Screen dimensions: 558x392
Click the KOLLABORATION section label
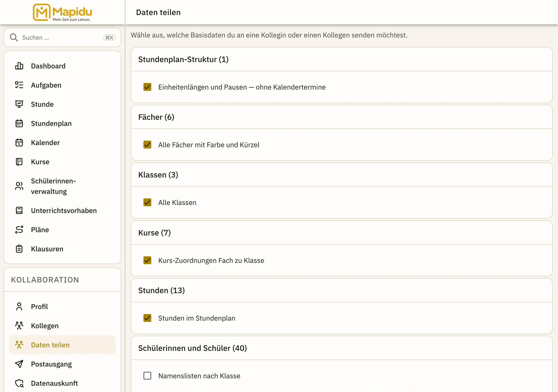[x=45, y=280]
